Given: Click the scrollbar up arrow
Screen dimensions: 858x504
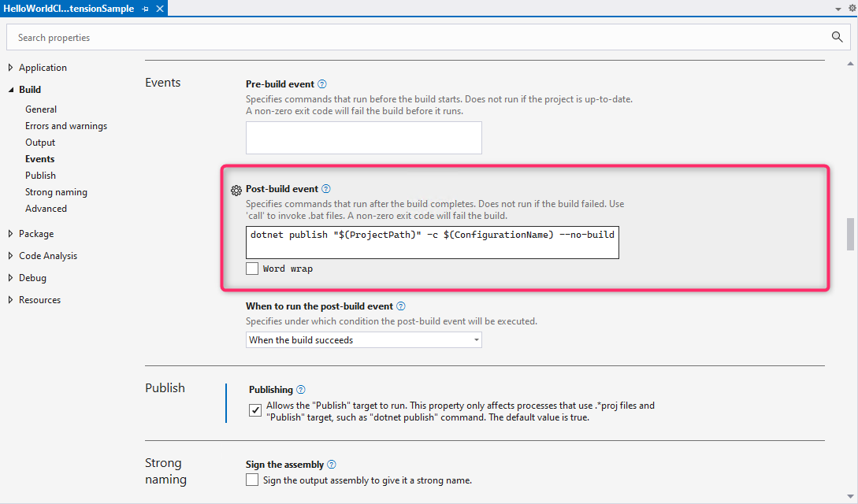Looking at the screenshot, I should (850, 64).
